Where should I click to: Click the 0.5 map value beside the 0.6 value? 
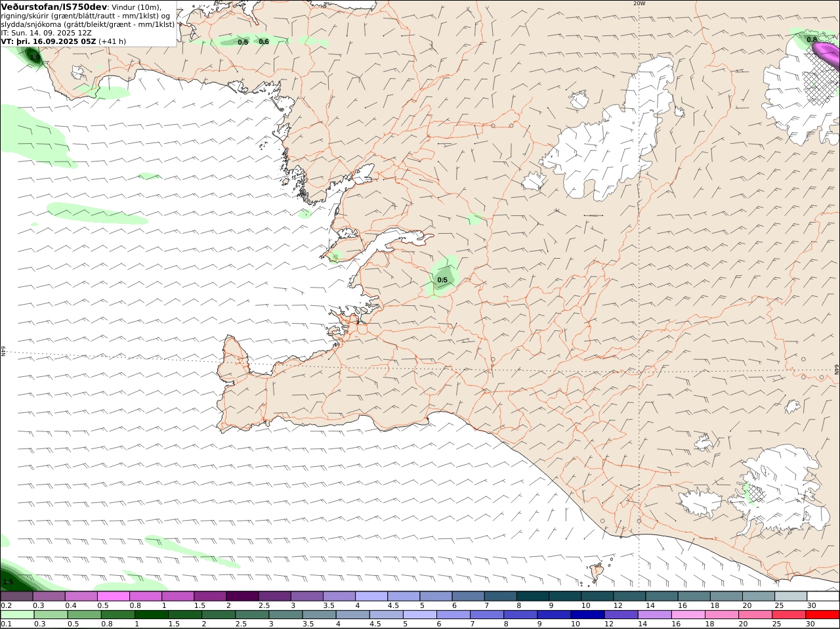click(x=243, y=42)
